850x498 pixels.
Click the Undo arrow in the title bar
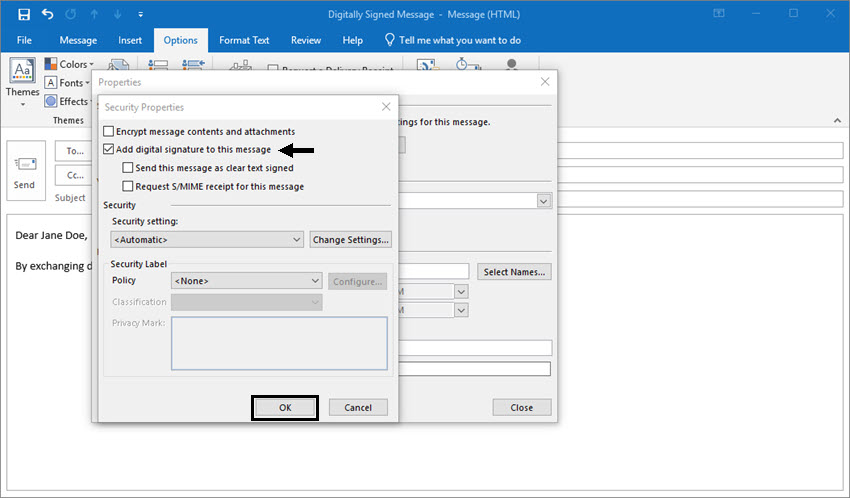(x=48, y=14)
